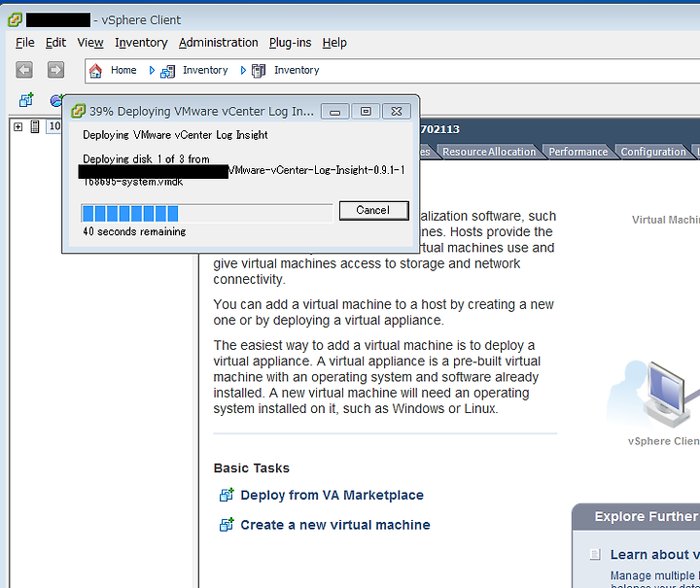Switch to the Performance tab
The height and width of the screenshot is (588, 700).
coord(578,152)
